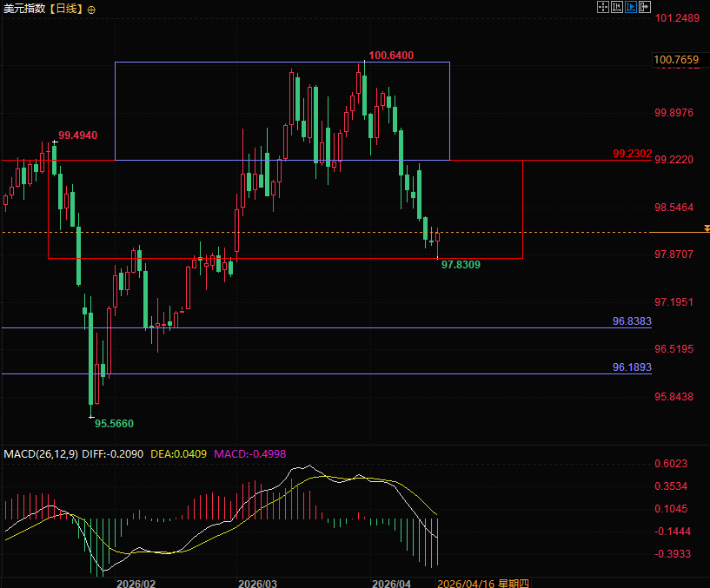
Task: Click the orange double-arrow marker on price axis
Action: click(707, 228)
